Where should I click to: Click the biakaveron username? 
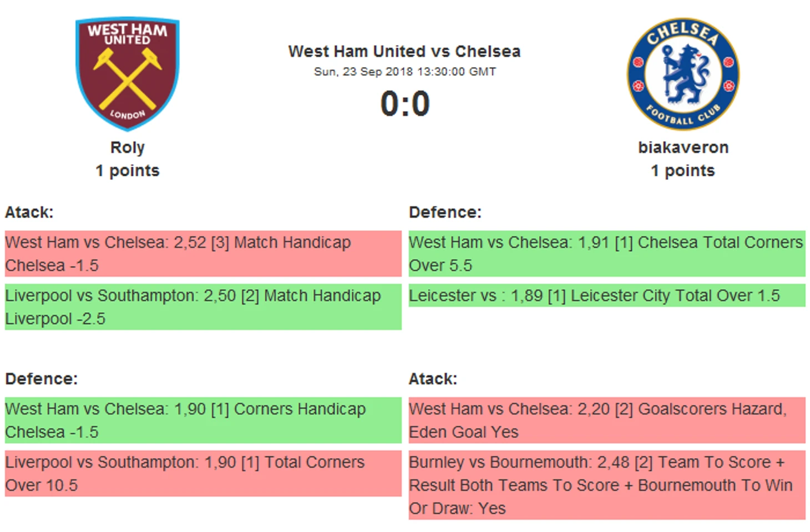tap(683, 148)
